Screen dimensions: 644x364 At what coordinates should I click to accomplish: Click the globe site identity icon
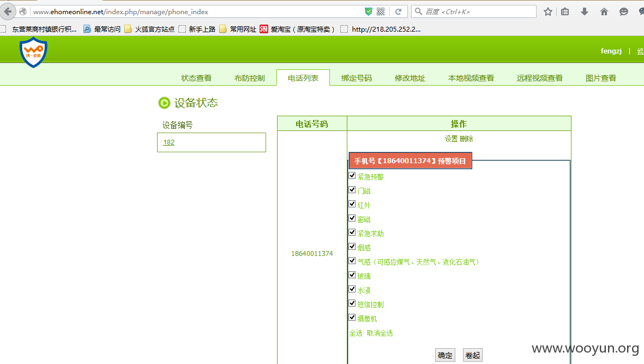point(23,11)
